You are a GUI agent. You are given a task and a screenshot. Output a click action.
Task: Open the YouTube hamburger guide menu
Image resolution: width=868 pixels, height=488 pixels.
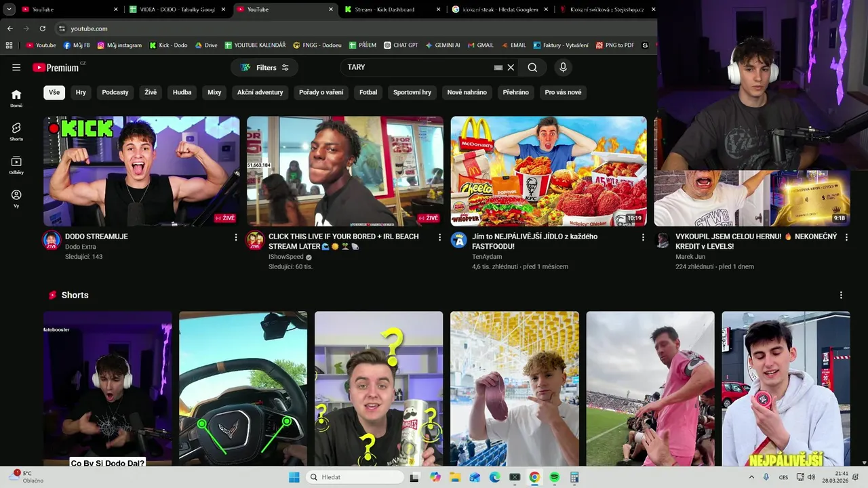click(x=16, y=67)
